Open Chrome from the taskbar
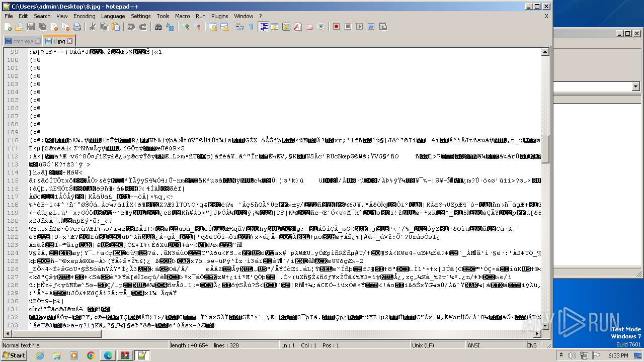The image size is (644, 362). [91, 355]
